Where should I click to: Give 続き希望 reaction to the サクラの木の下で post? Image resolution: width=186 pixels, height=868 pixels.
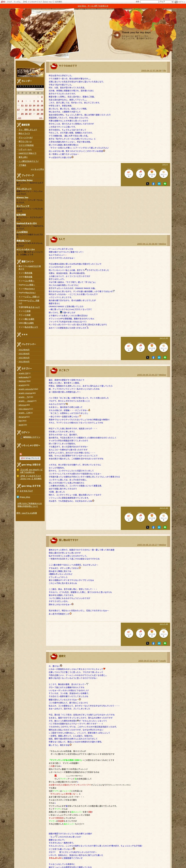coord(152,174)
